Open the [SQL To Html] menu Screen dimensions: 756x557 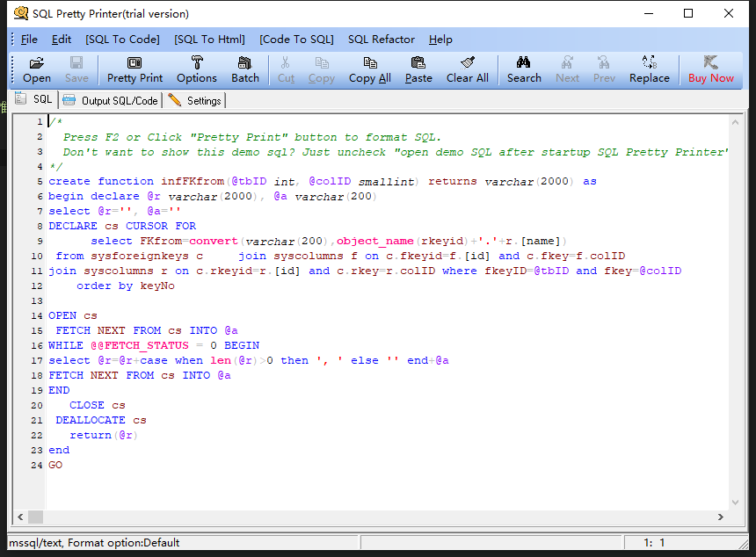209,40
